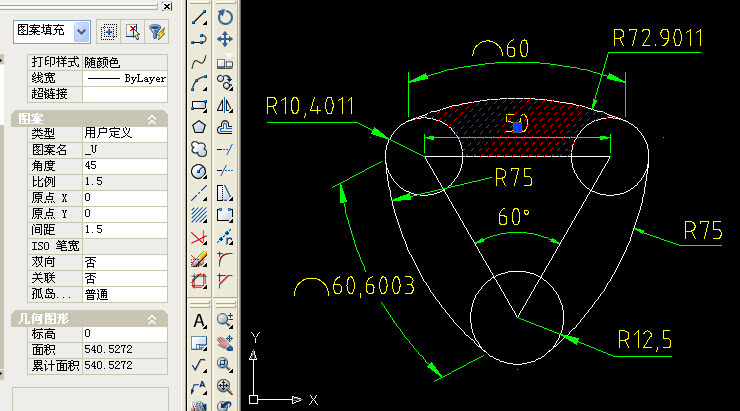Activate the Zoom Window tool
This screenshot has height=411, width=740.
point(225,364)
